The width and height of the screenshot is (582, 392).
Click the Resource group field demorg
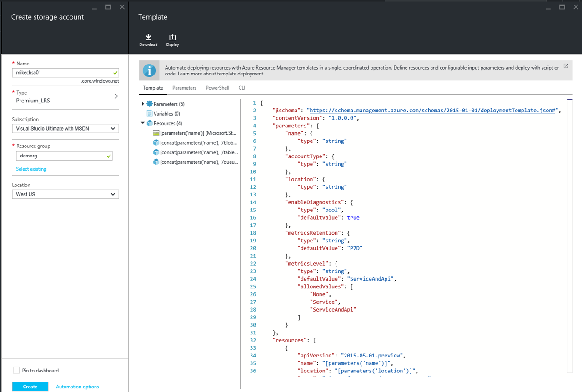click(64, 156)
